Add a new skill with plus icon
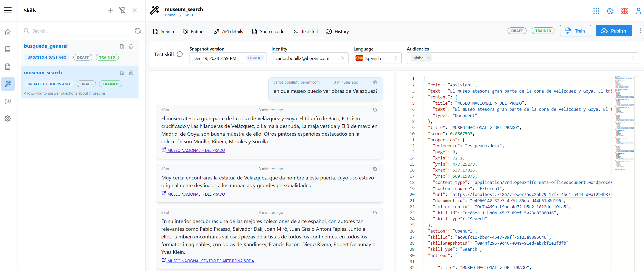644x271 pixels. coord(110,10)
